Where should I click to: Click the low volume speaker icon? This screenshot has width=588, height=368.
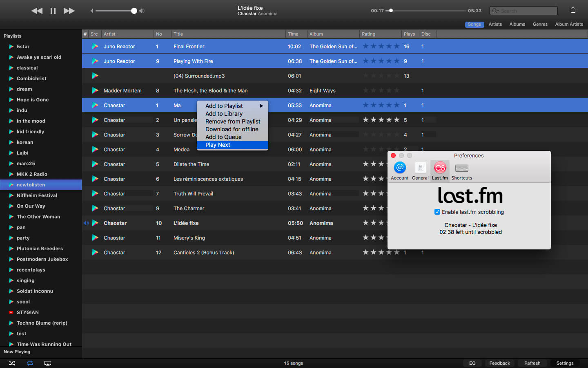(92, 11)
